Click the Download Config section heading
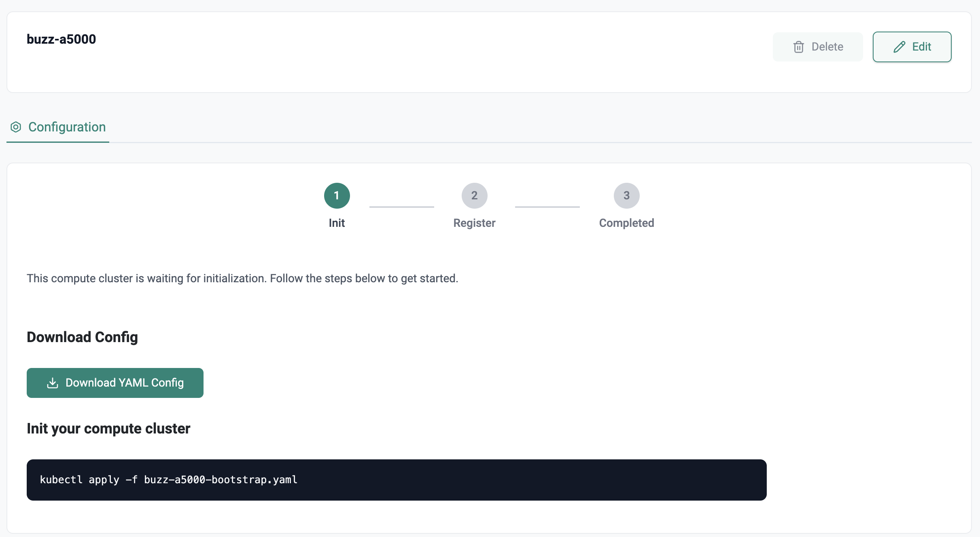This screenshot has height=537, width=980. tap(82, 336)
